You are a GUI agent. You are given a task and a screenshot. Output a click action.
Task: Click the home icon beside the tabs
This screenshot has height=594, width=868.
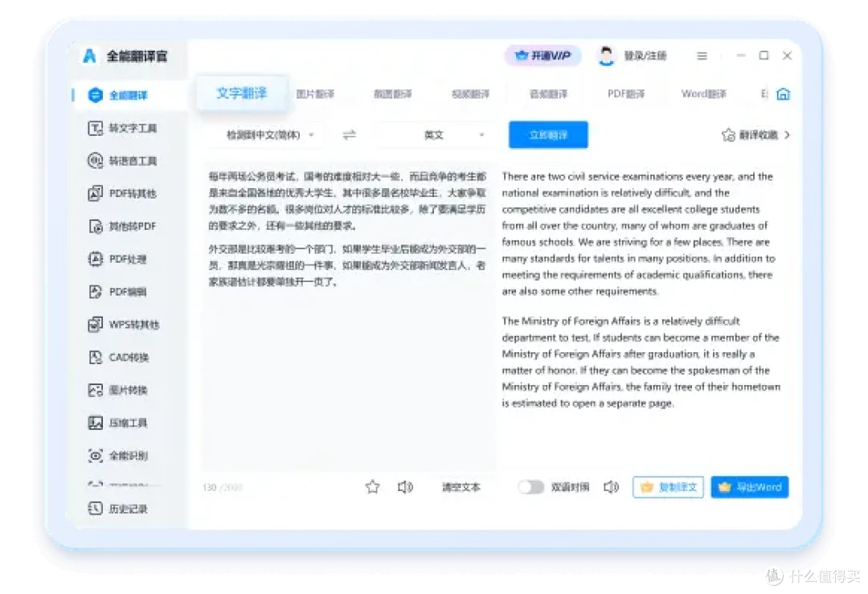point(783,94)
